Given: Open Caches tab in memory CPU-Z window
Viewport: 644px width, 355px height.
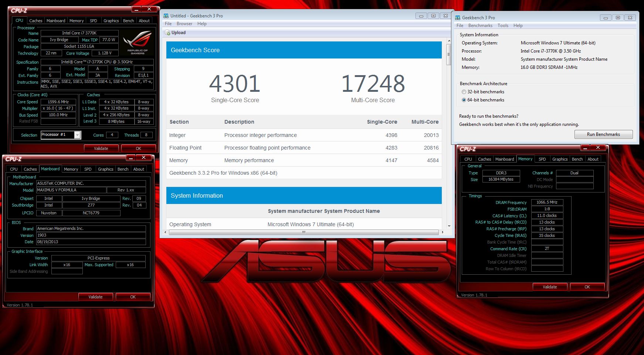Looking at the screenshot, I should coord(485,159).
